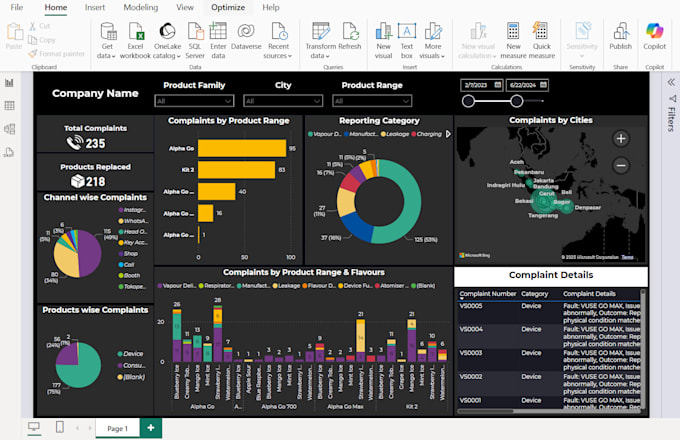Image resolution: width=680 pixels, height=440 pixels.
Task: Switch to the Modeling tab
Action: pyautogui.click(x=141, y=7)
